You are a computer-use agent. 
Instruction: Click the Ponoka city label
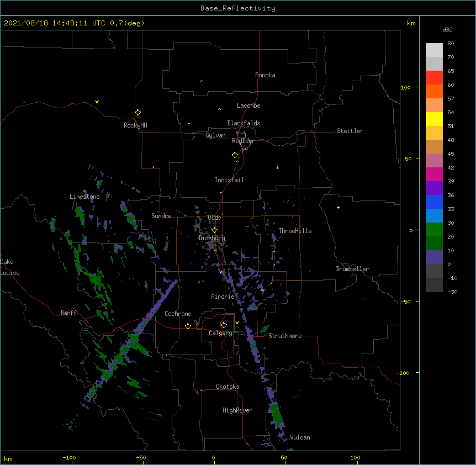coord(265,75)
